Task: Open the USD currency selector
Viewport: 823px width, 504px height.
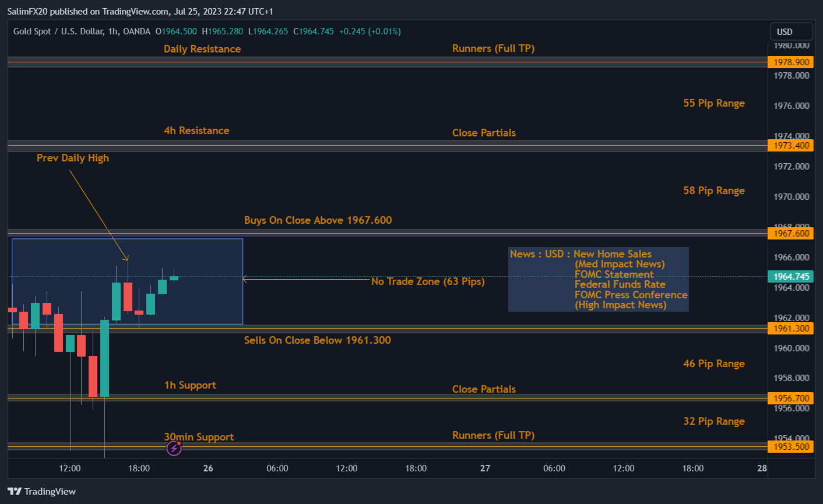Action: pyautogui.click(x=790, y=31)
